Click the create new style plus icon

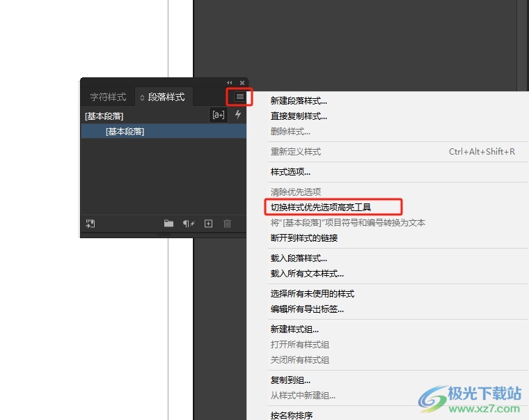[209, 224]
